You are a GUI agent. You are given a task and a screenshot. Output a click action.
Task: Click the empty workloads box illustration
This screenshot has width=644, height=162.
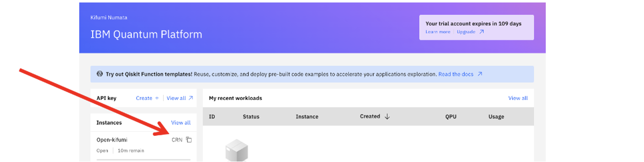point(237,150)
